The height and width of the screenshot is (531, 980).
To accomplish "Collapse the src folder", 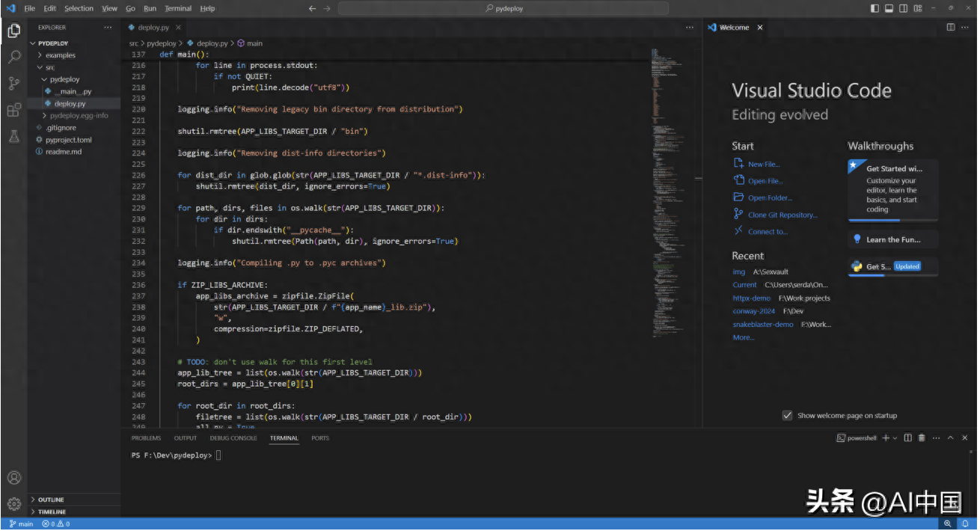I will click(40, 67).
